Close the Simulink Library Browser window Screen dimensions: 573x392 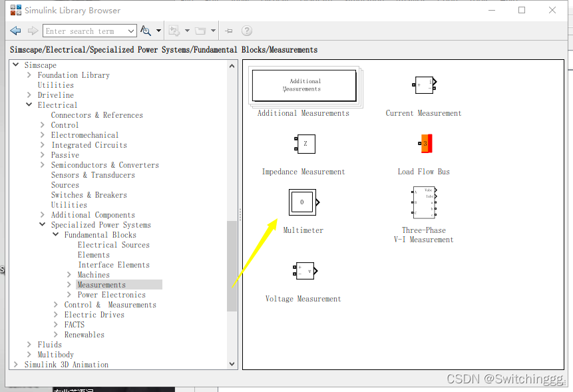click(552, 10)
